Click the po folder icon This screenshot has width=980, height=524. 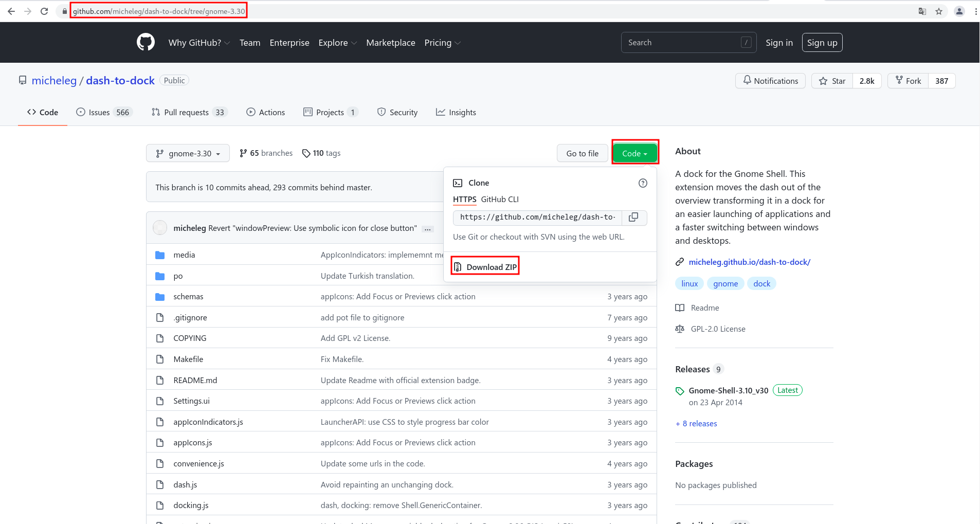160,276
